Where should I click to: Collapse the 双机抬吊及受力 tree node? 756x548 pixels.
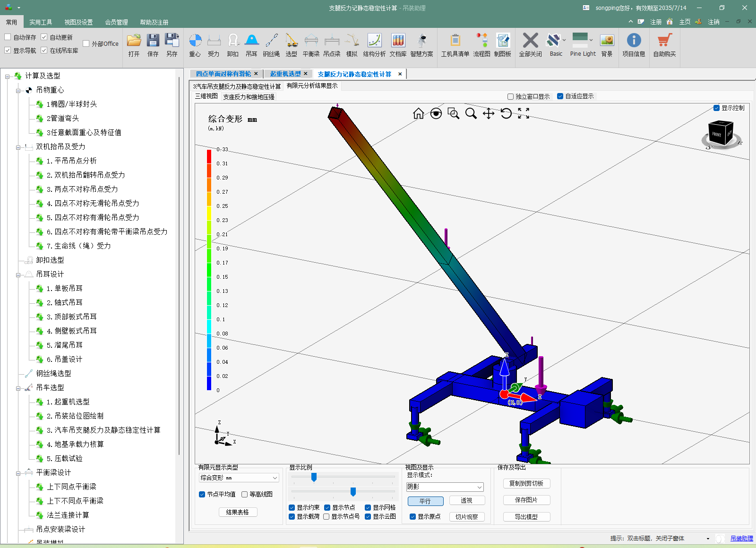(x=18, y=147)
